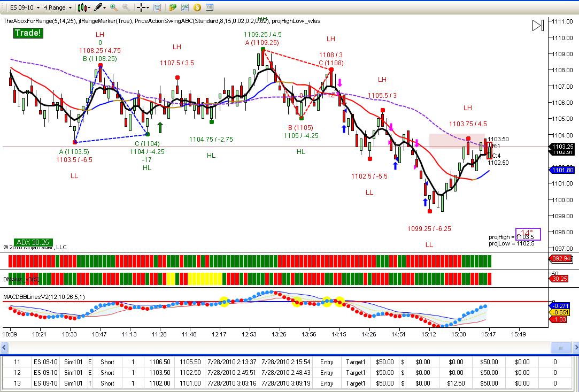Select the crosshair cursor icon
The width and height of the screenshot is (579, 392).
point(141,7)
